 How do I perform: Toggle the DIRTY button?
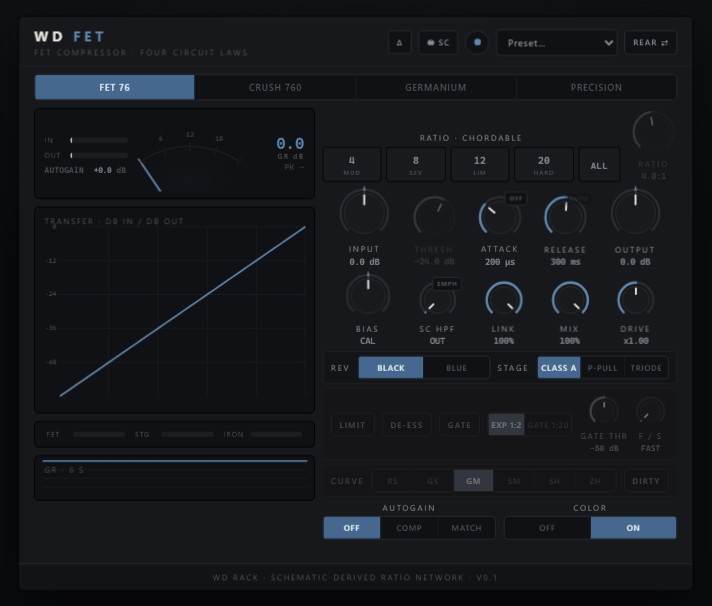pyautogui.click(x=646, y=481)
